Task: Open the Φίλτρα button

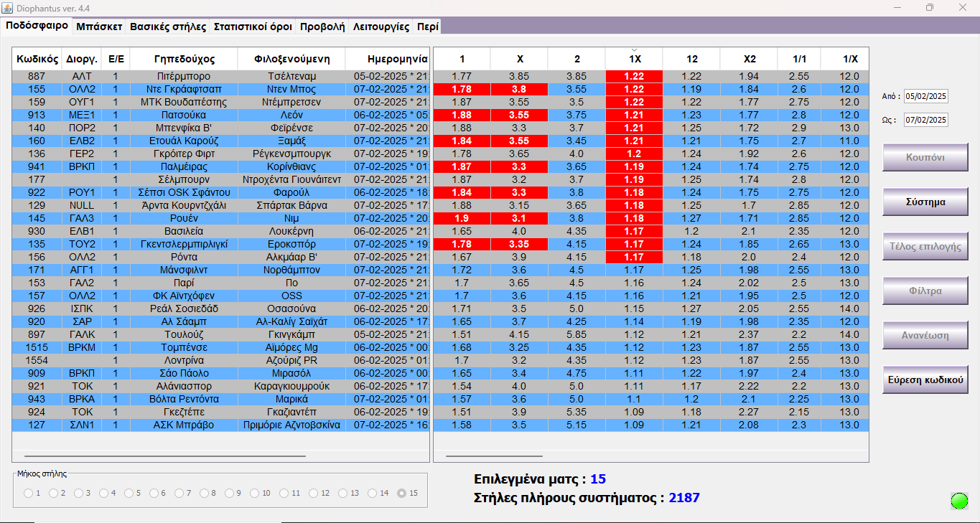Action: click(x=925, y=291)
